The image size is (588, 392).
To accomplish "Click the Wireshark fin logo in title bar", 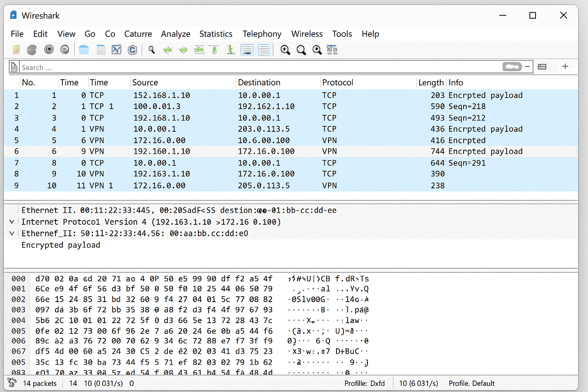I will point(13,15).
